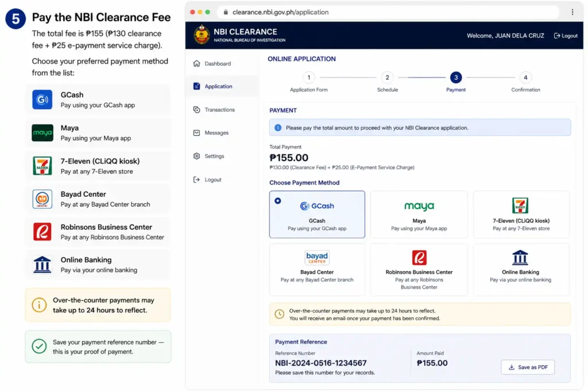Screen dimensions: 588x392
Task: Click Logout in the left sidebar
Action: tap(221, 180)
